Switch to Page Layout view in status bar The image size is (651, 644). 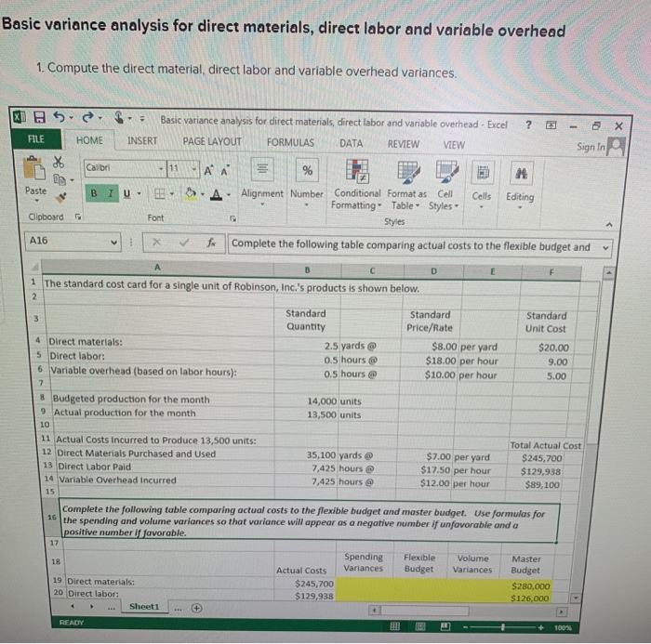click(420, 626)
